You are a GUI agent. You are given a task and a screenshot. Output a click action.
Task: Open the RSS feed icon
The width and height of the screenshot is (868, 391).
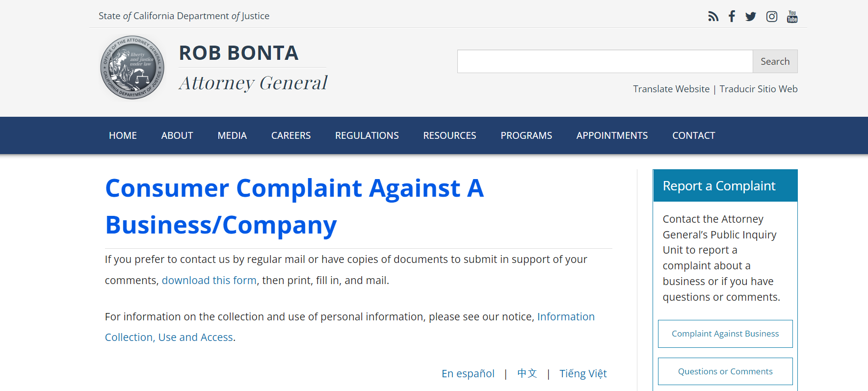point(713,17)
